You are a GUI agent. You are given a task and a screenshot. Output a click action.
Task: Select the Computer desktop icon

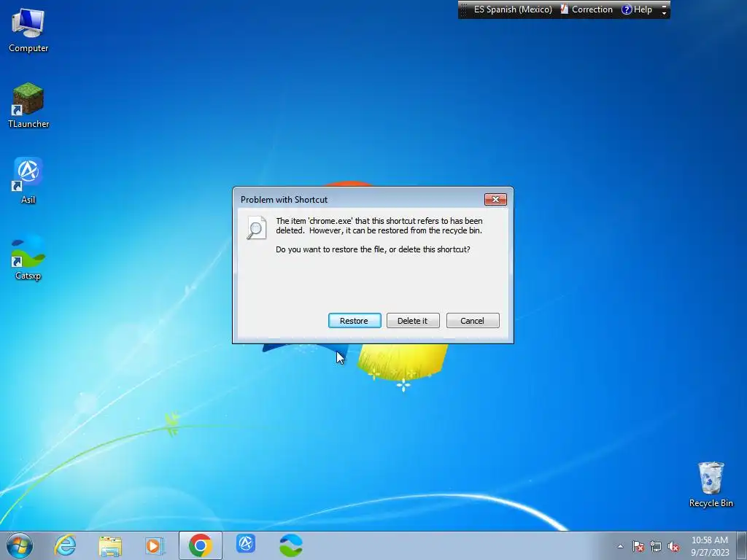[28, 31]
